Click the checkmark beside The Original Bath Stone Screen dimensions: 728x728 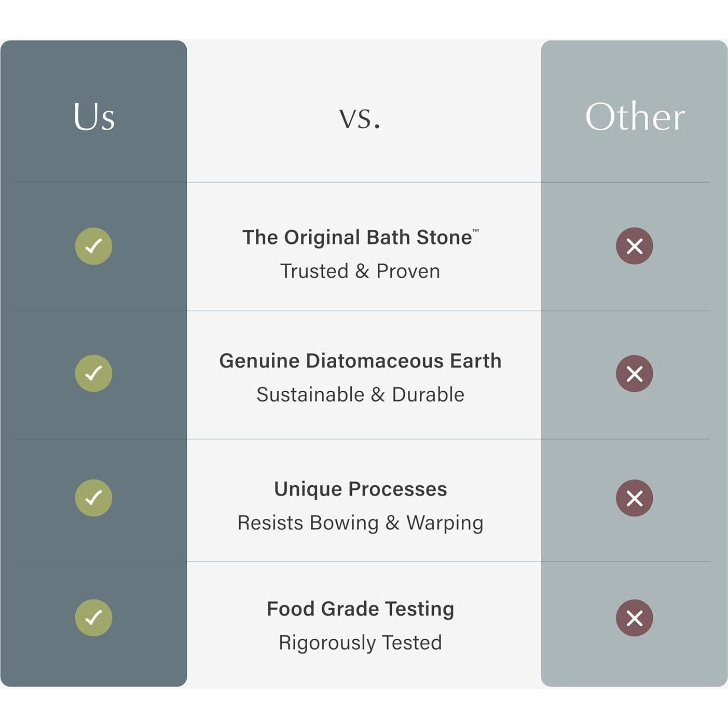pos(93,246)
